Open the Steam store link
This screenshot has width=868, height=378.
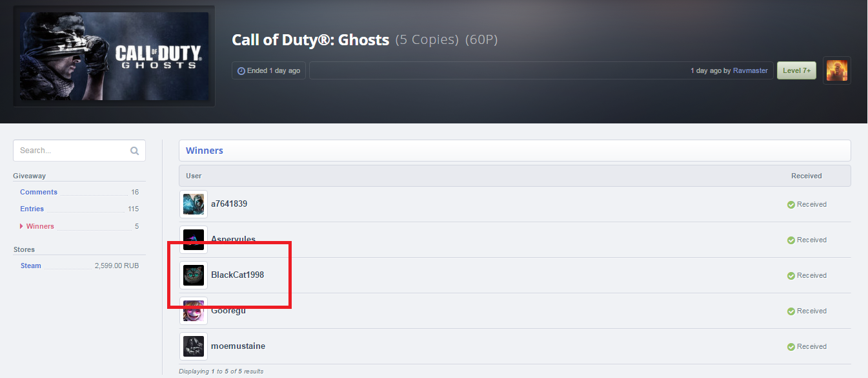30,266
